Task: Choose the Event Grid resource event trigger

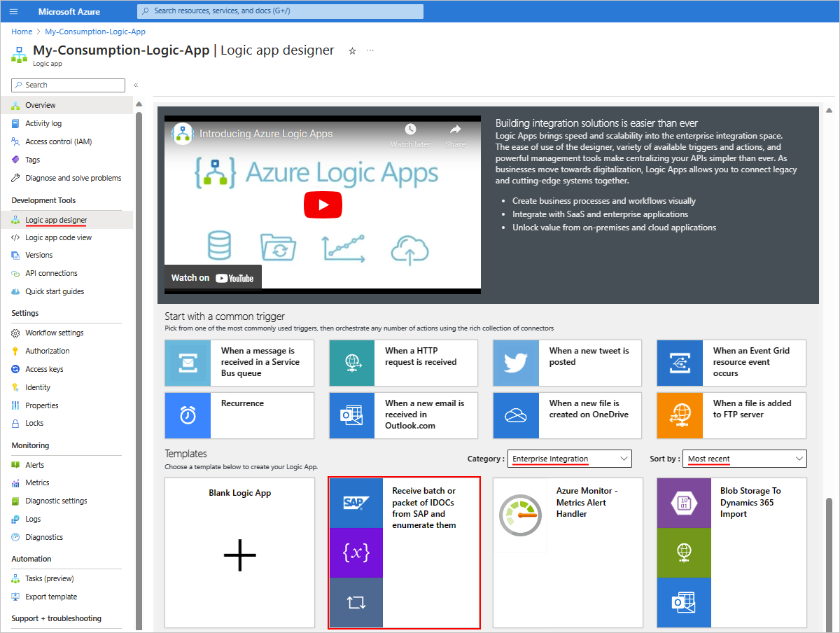Action: 731,363
